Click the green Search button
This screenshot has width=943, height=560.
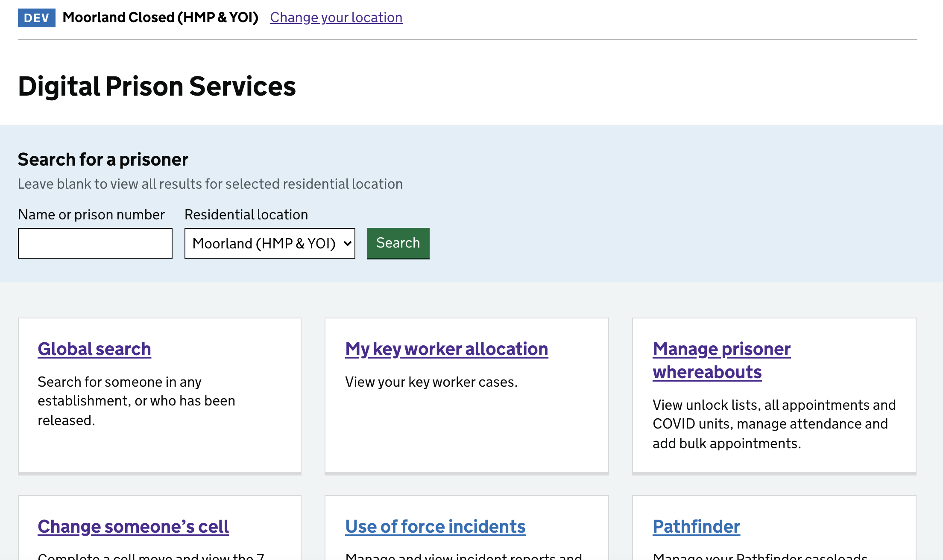click(x=398, y=243)
